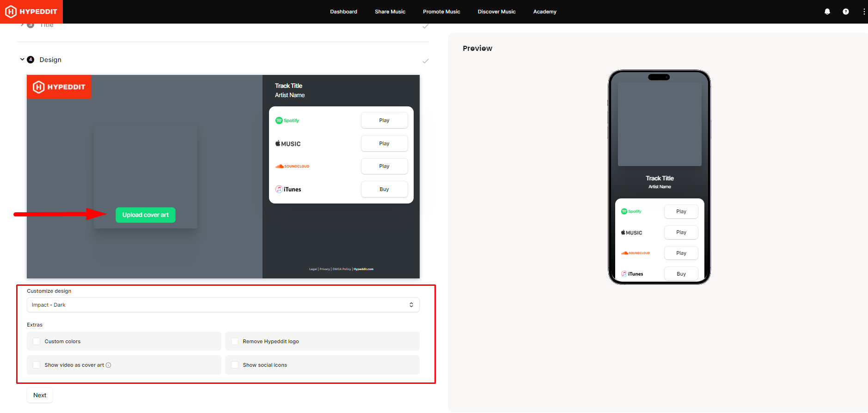Click the Hypeddit logo in header
Viewport: 868px width, 413px height.
31,12
